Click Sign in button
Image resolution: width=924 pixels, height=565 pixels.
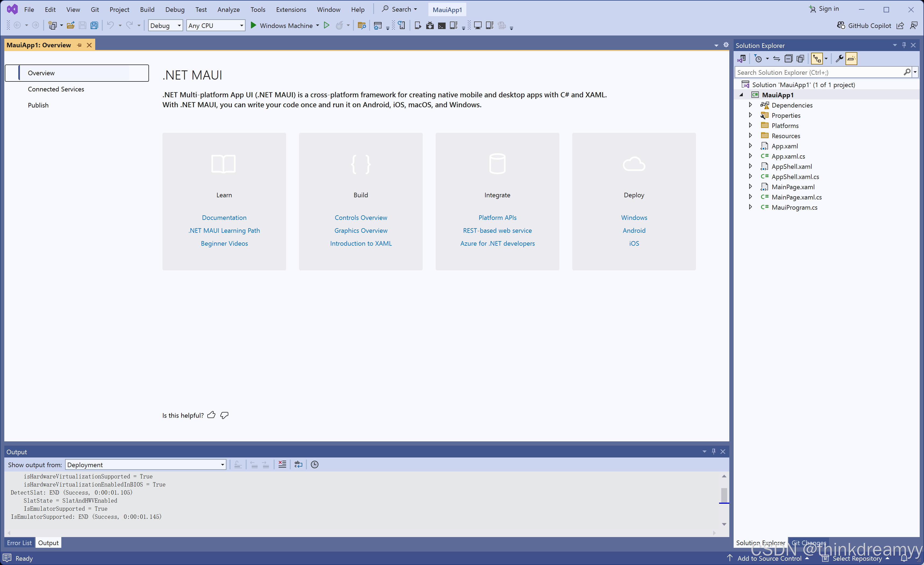coord(823,9)
